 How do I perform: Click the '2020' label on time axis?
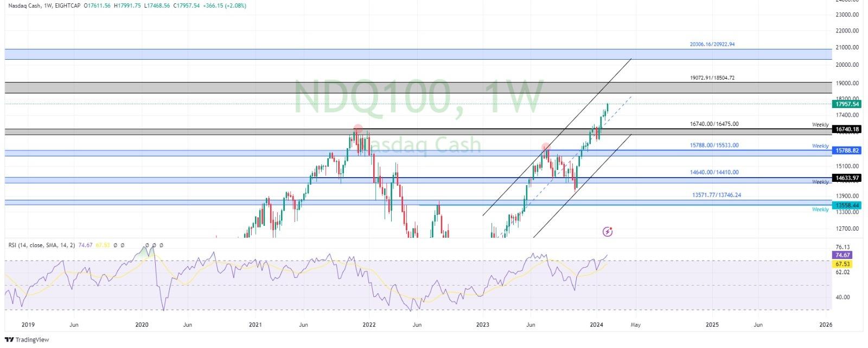(x=142, y=325)
